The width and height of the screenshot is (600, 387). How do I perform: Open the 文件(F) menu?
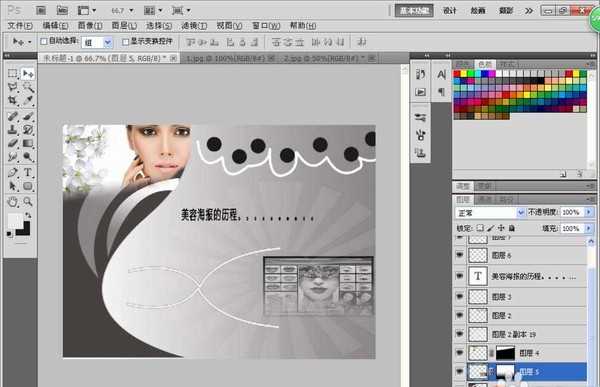[20, 26]
